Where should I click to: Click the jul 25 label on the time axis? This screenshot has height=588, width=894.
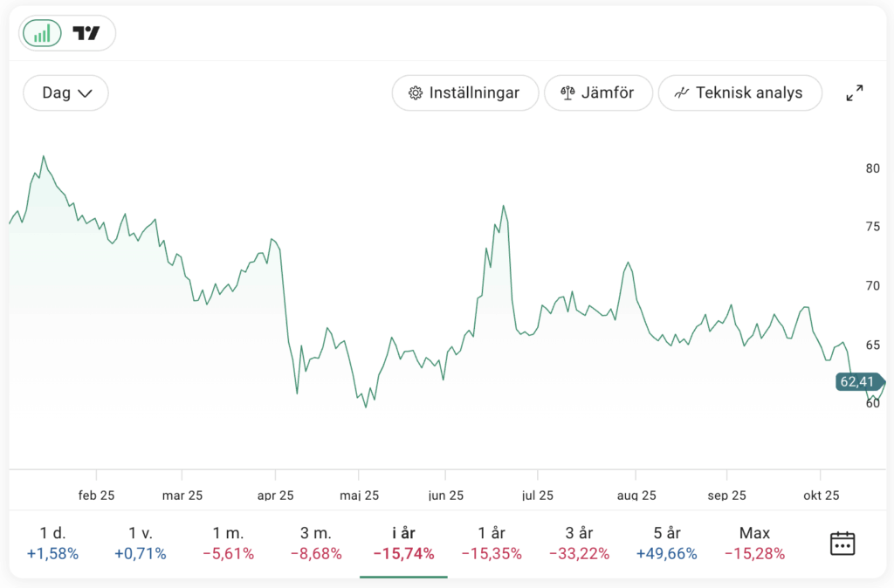click(x=538, y=496)
